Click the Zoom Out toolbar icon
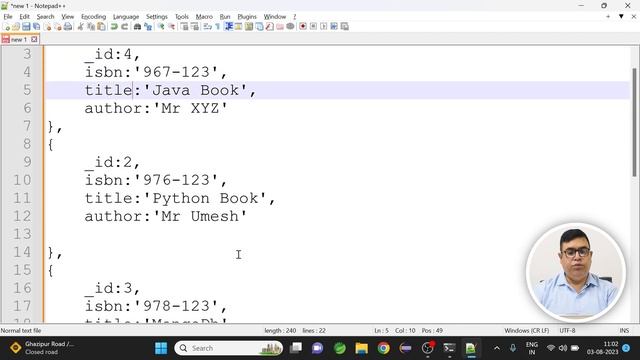This screenshot has width=640, height=360. coord(171,27)
